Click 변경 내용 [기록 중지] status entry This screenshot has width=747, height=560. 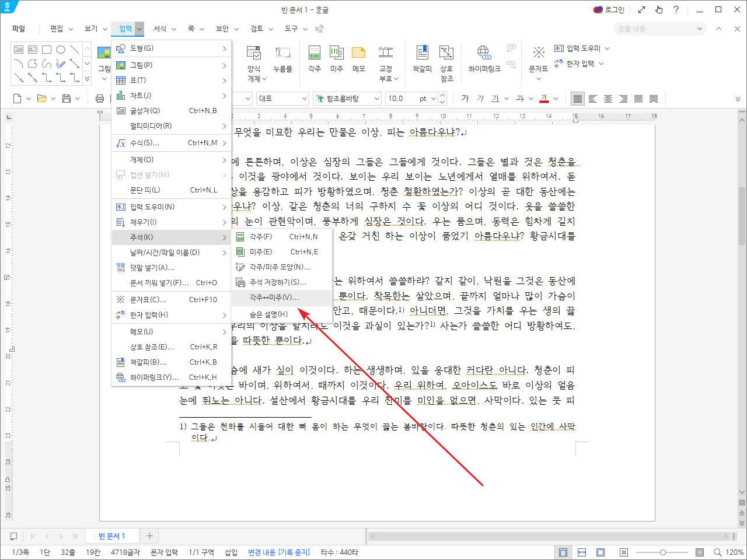[279, 552]
